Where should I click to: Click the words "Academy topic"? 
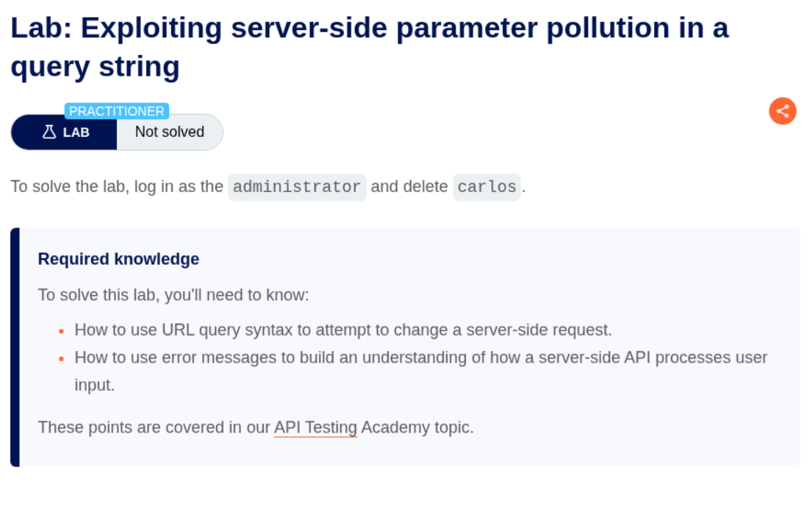point(417,427)
